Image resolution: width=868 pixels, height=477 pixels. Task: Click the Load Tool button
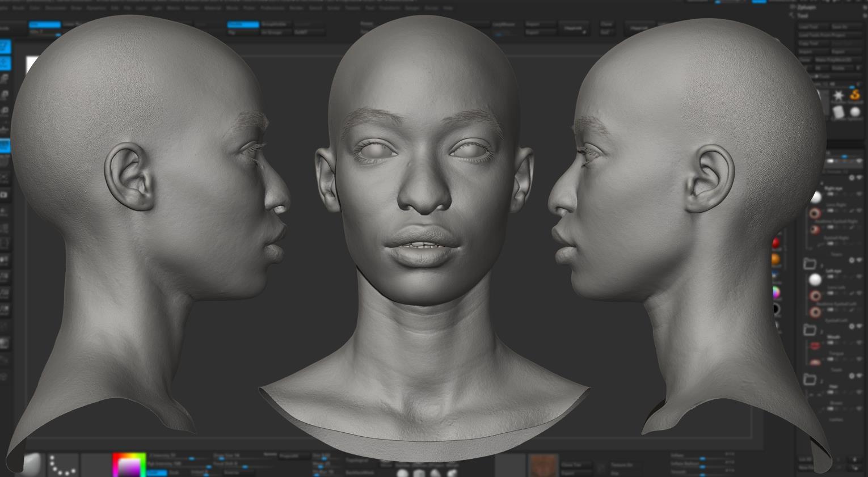coord(808,27)
